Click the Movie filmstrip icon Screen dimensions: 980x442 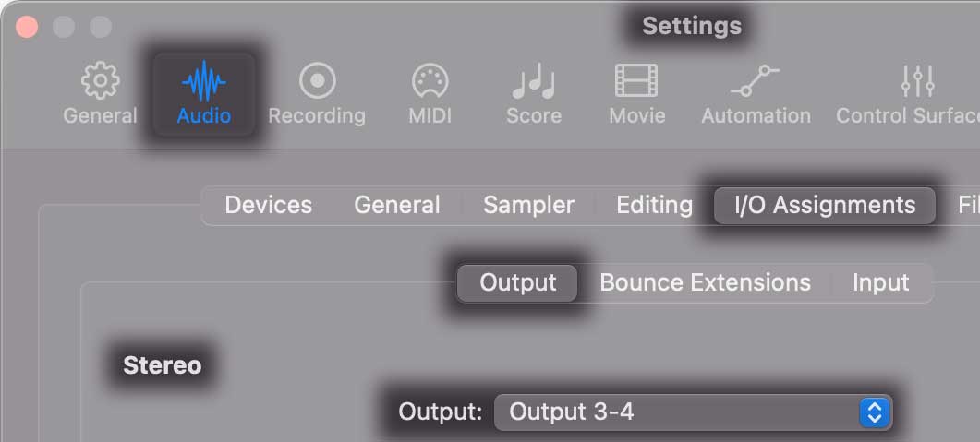[x=637, y=83]
